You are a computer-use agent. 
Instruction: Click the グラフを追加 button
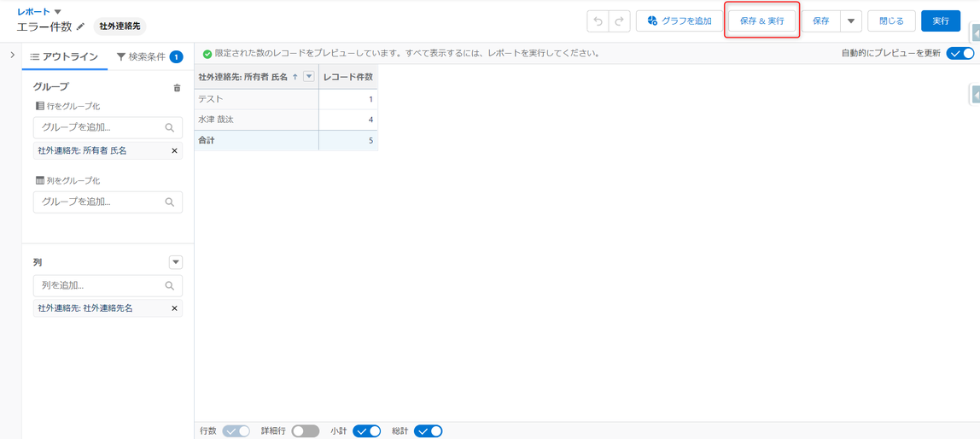[680, 20]
